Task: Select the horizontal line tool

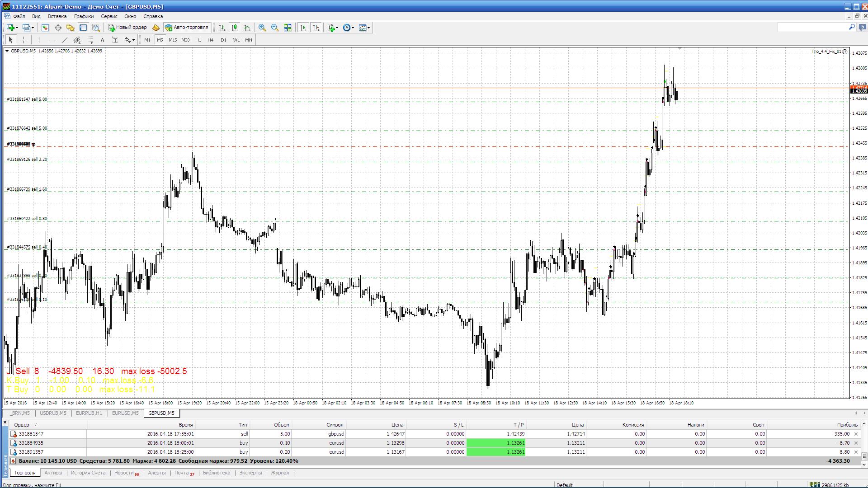Action: coord(52,40)
